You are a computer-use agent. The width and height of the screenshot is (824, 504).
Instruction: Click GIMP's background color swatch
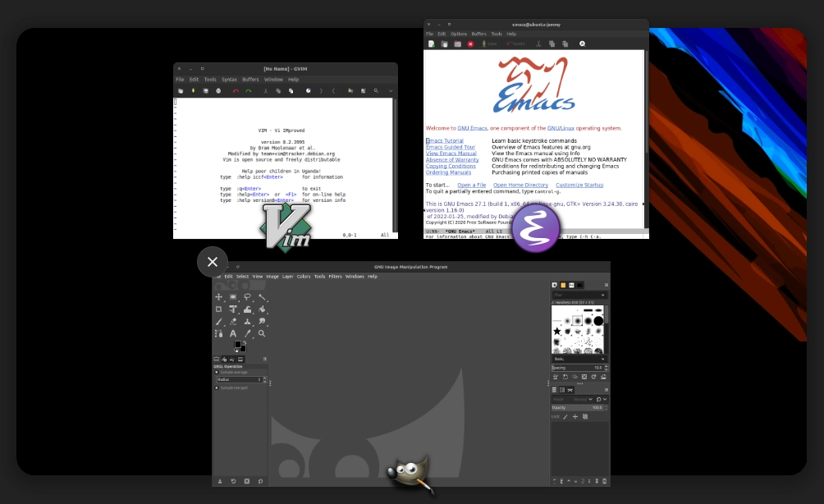coord(242,348)
